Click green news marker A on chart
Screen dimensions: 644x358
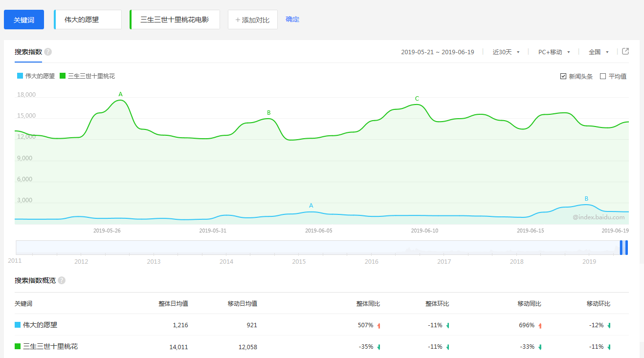click(120, 94)
